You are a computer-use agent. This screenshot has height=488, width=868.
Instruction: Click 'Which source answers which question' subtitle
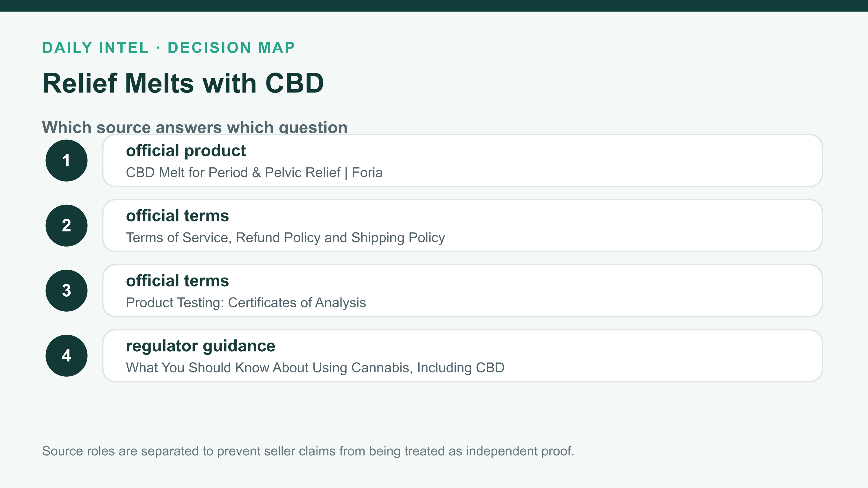coord(195,127)
